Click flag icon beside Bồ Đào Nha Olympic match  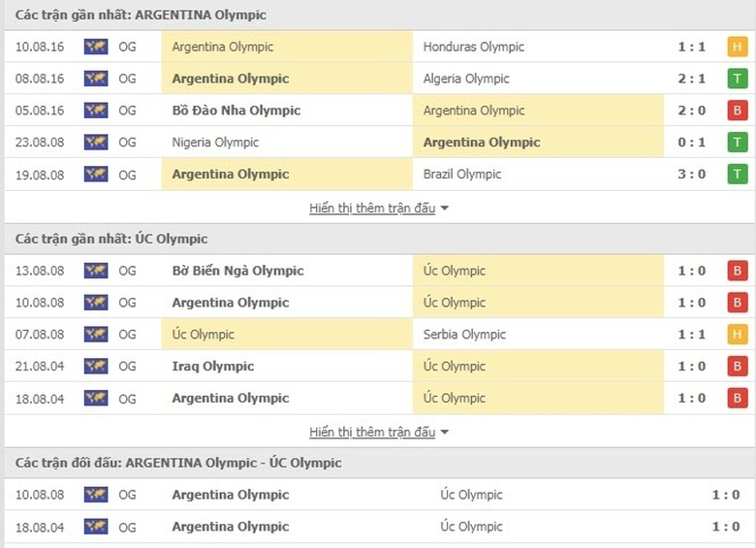coord(96,111)
